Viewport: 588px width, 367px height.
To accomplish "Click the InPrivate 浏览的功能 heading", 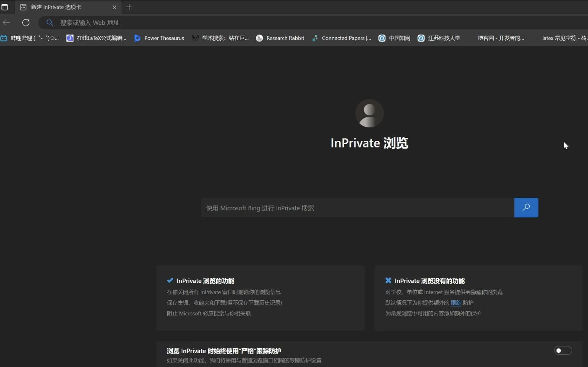I will coord(205,281).
